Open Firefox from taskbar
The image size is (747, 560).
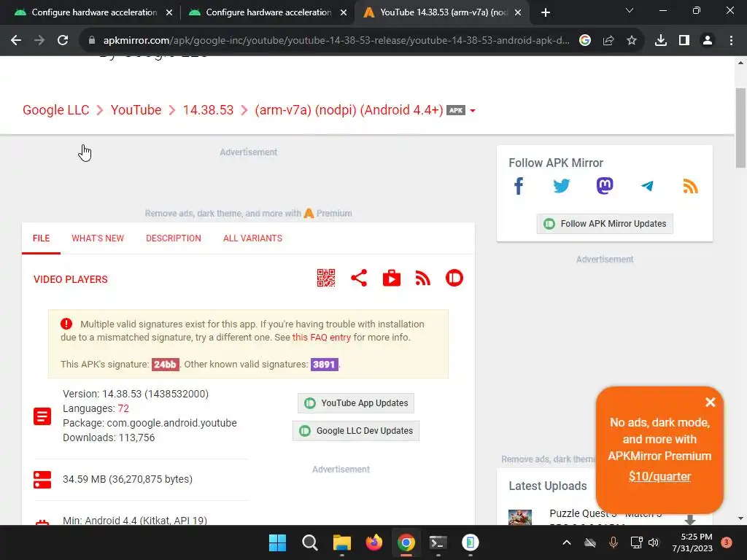coord(374,542)
